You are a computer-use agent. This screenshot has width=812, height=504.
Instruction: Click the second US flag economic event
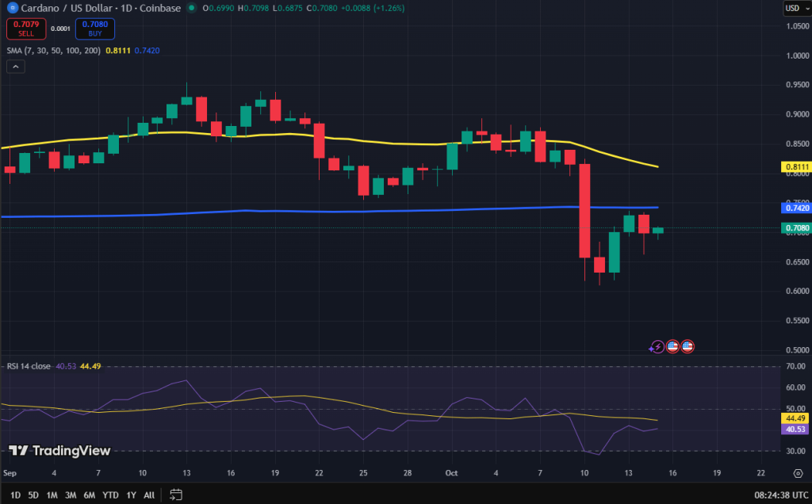pos(688,346)
